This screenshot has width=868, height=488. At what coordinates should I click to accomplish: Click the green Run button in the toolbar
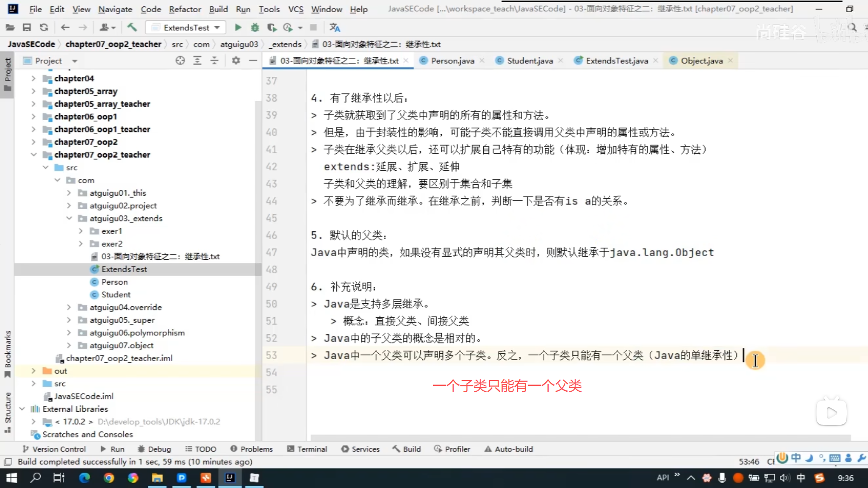click(238, 28)
